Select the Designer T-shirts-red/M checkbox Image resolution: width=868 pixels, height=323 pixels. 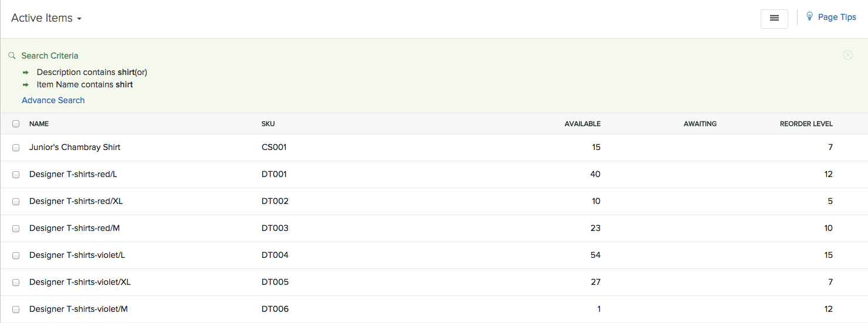tap(16, 229)
